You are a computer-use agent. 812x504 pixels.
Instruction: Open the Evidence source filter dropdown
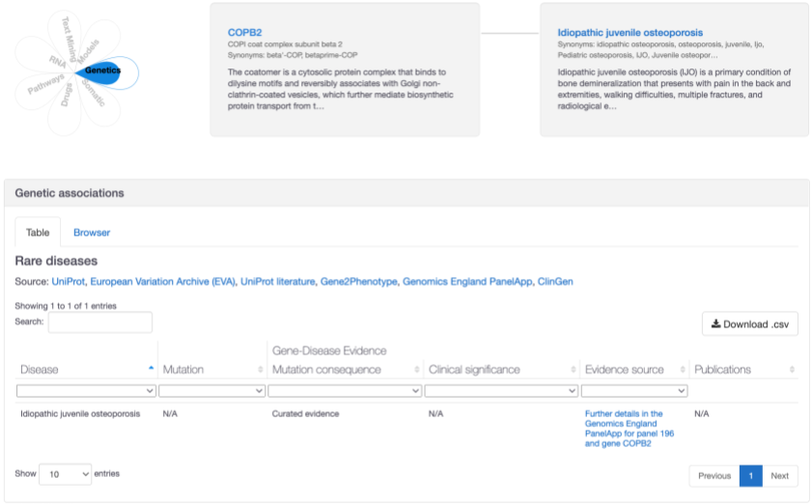pos(634,391)
